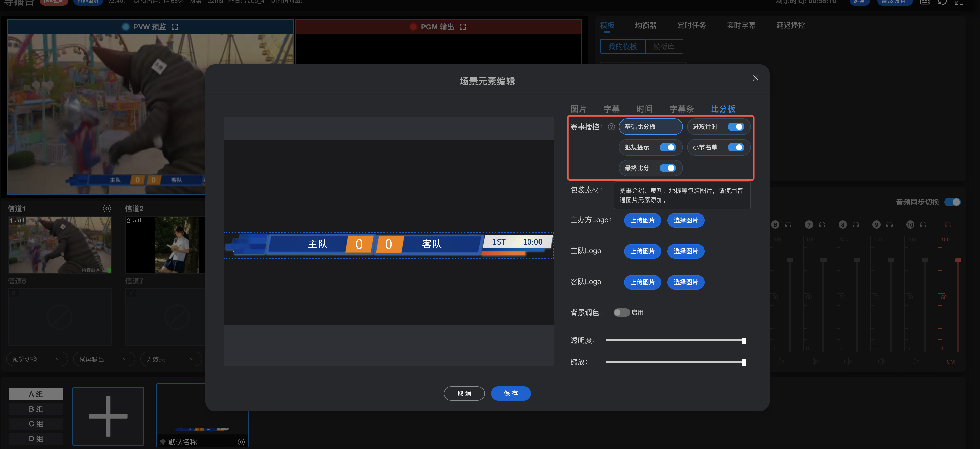Add a new scene with the plus tile
The width and height of the screenshot is (980, 449).
click(108, 416)
